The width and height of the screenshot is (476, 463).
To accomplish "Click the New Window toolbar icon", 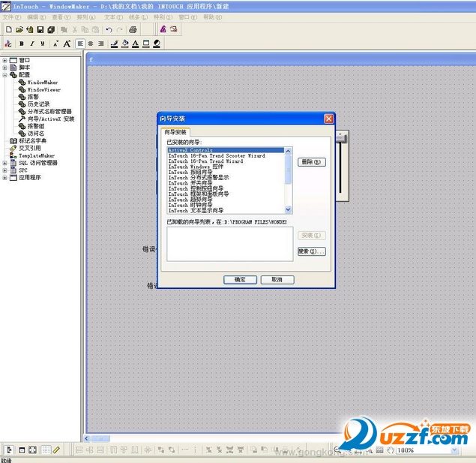I will point(9,29).
